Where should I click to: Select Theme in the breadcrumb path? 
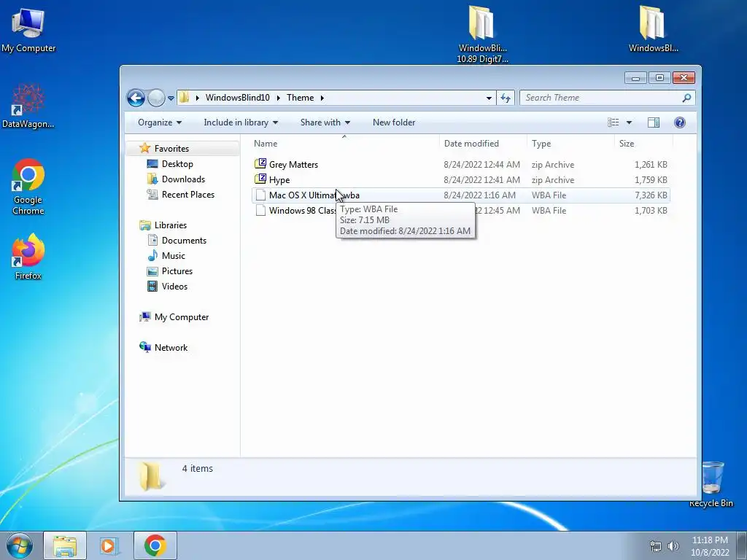[x=300, y=98]
